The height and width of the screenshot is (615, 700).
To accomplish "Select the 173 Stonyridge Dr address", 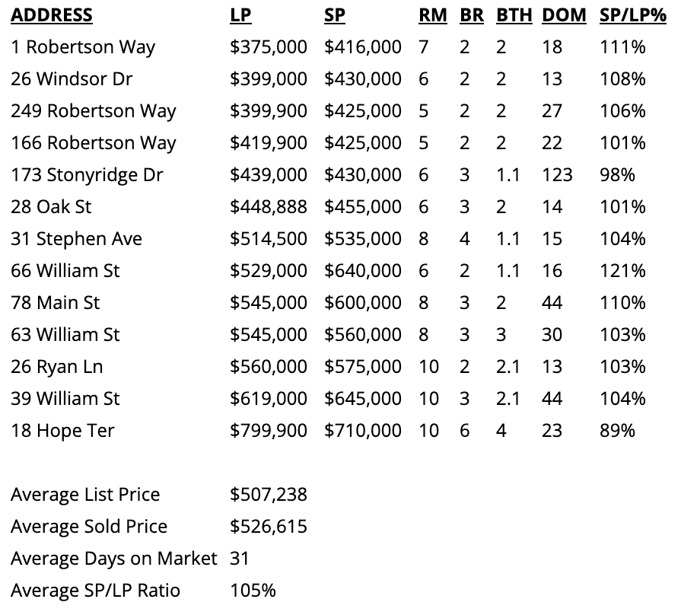I will click(87, 175).
